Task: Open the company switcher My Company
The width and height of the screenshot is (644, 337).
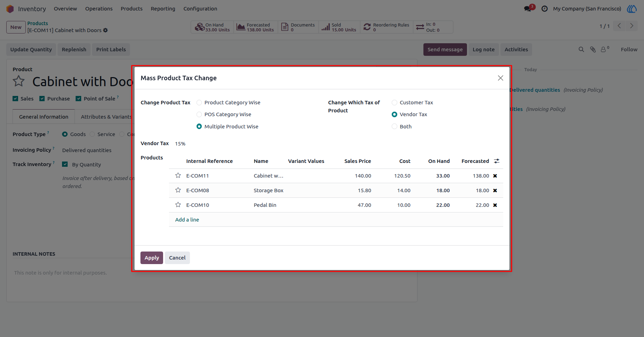Action: pyautogui.click(x=587, y=9)
